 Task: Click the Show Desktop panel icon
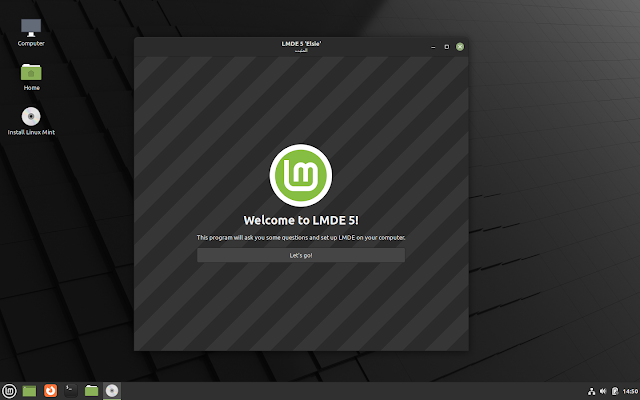(29, 391)
